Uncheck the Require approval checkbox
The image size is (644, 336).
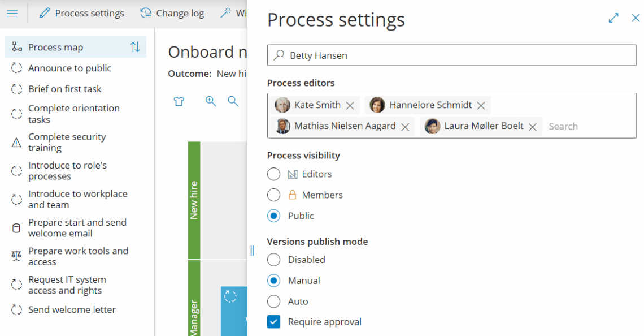pyautogui.click(x=274, y=322)
